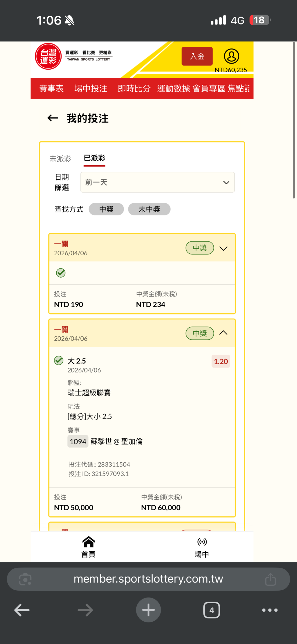Go back using the 我的投注 arrow

[53, 118]
